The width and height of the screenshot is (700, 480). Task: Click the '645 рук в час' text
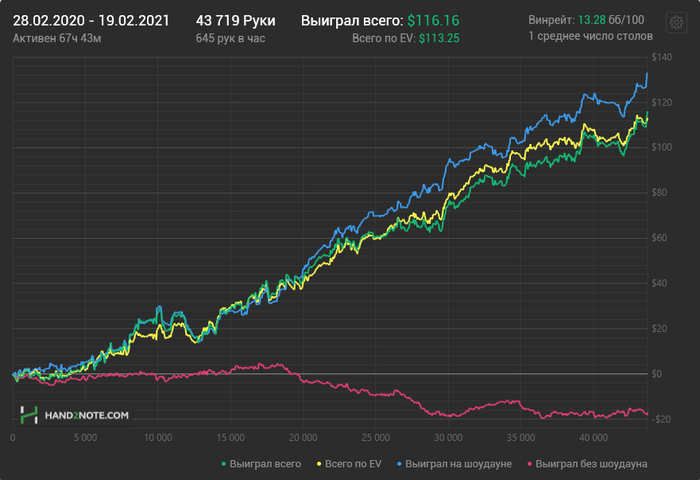pos(230,38)
